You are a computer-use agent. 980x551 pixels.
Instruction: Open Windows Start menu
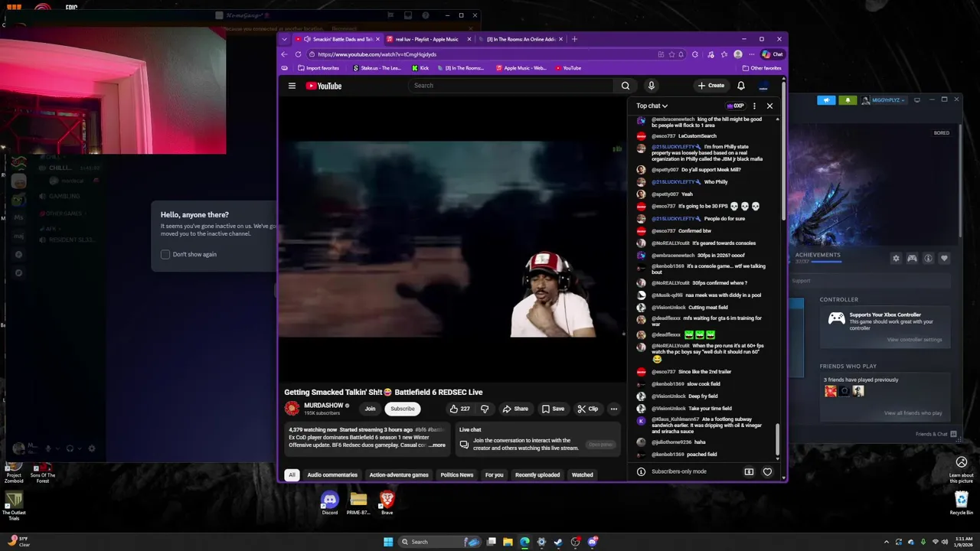pos(388,542)
